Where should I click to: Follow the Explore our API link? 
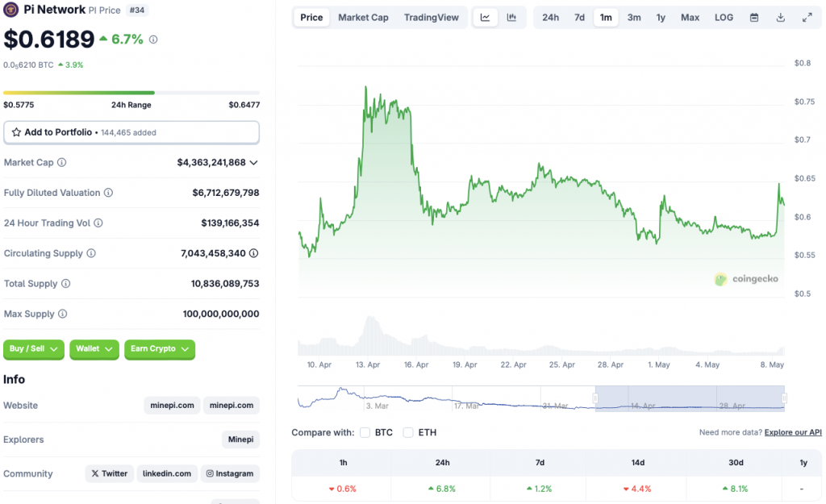(x=793, y=432)
